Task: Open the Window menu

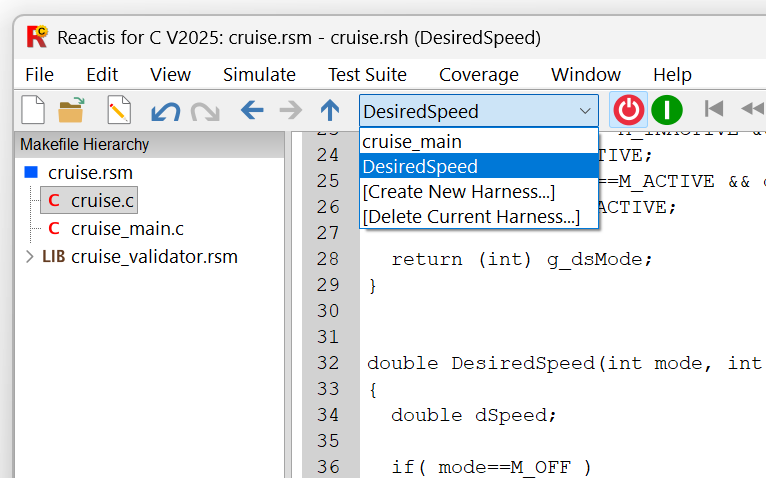Action: (x=586, y=75)
